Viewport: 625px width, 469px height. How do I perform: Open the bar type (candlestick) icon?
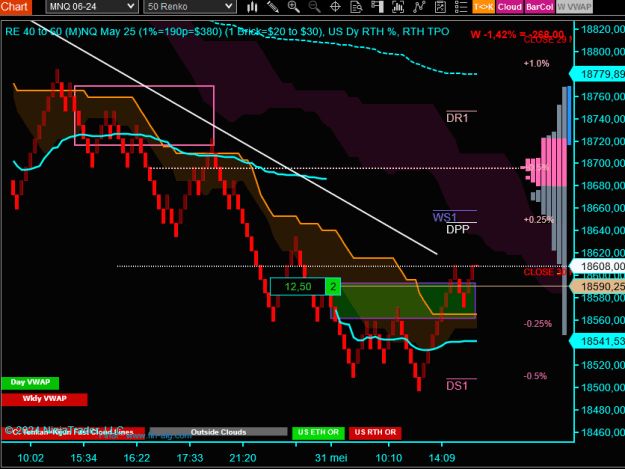coord(252,7)
